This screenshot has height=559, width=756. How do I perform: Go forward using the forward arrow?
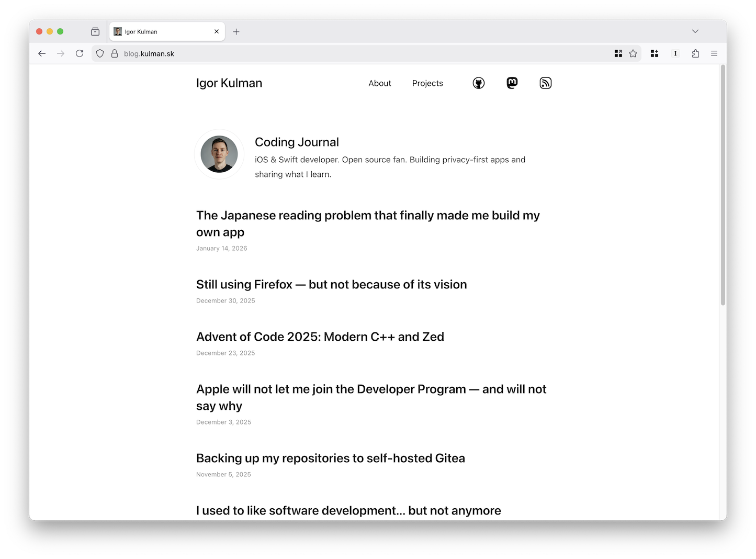click(61, 53)
